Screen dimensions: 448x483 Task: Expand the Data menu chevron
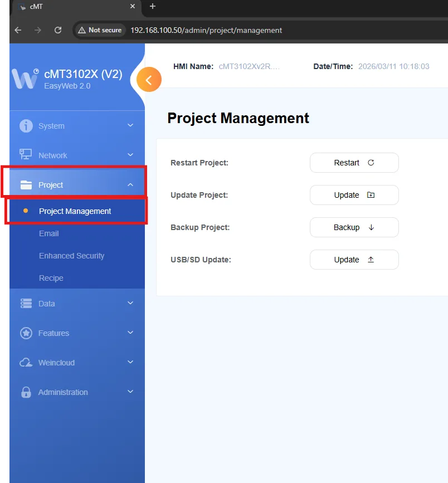[130, 303]
